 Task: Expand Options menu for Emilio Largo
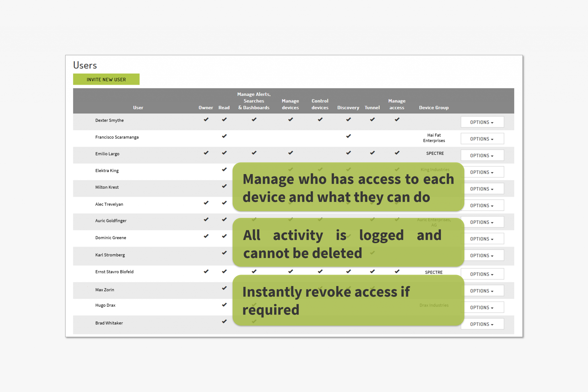pyautogui.click(x=482, y=155)
